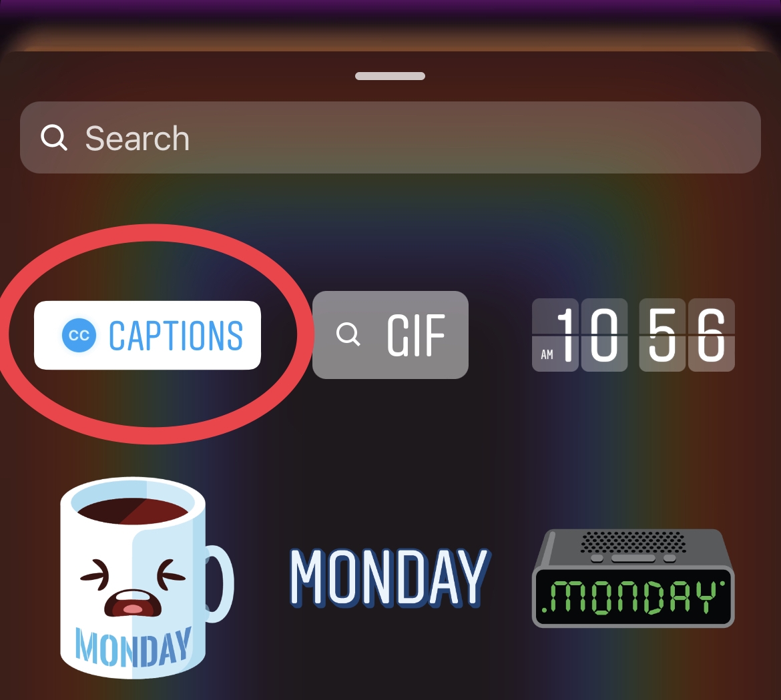
Task: Select the crying coffee mug Monday sticker
Action: (x=146, y=577)
